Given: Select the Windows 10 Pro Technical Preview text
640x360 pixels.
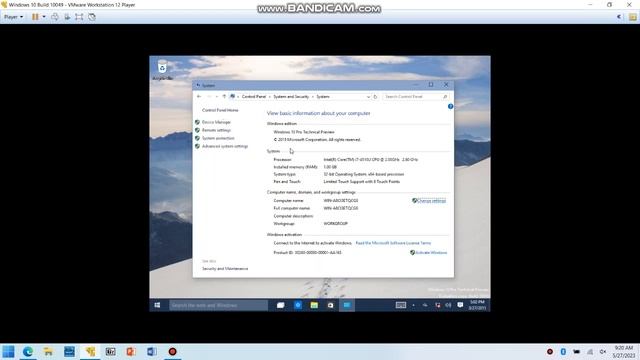Looking at the screenshot, I should pos(304,132).
